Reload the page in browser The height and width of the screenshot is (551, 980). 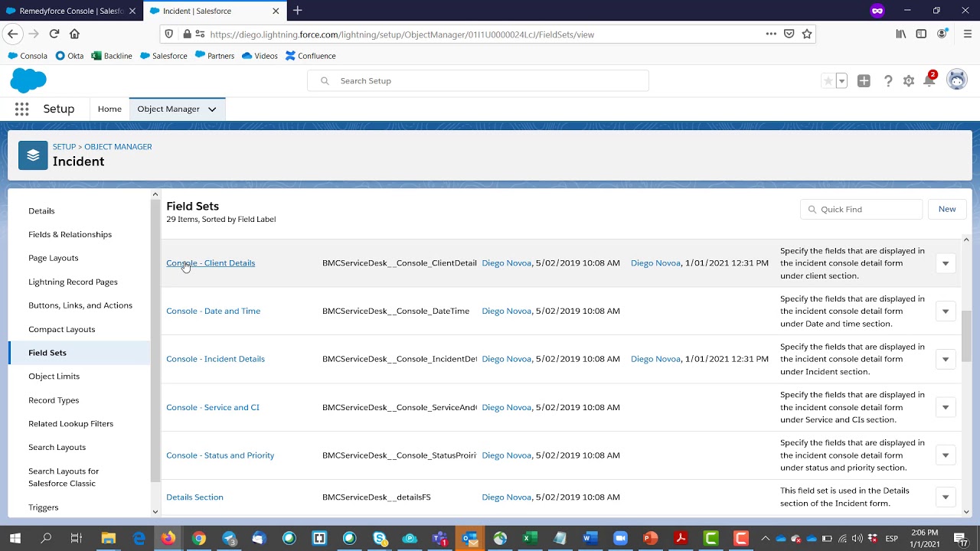coord(54,34)
